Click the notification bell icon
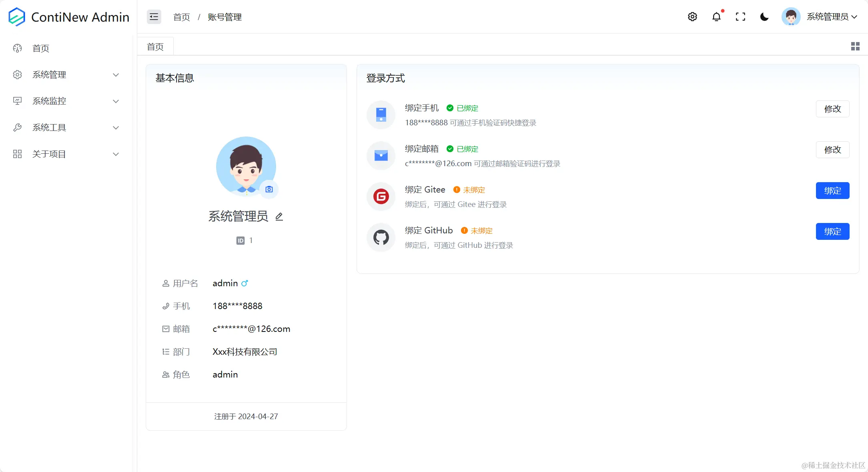 pyautogui.click(x=716, y=17)
